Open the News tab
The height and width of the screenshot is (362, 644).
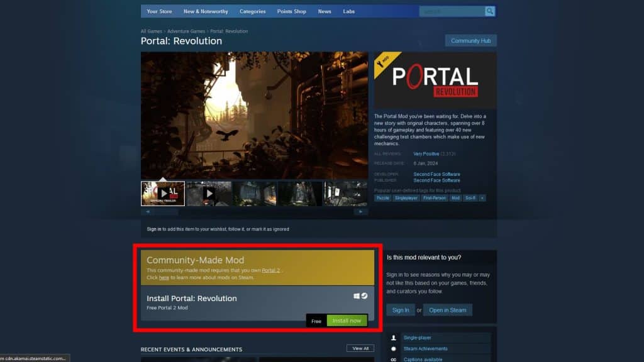[x=325, y=11]
